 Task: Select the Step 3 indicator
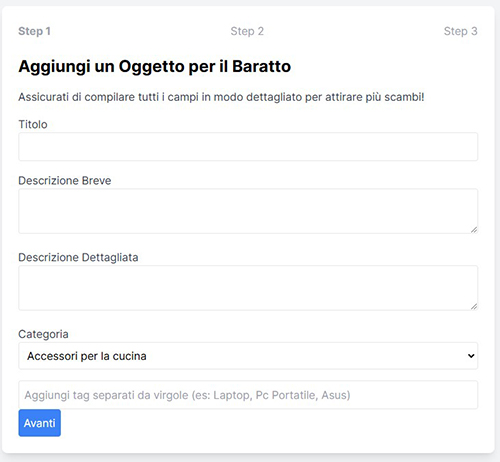(x=461, y=31)
